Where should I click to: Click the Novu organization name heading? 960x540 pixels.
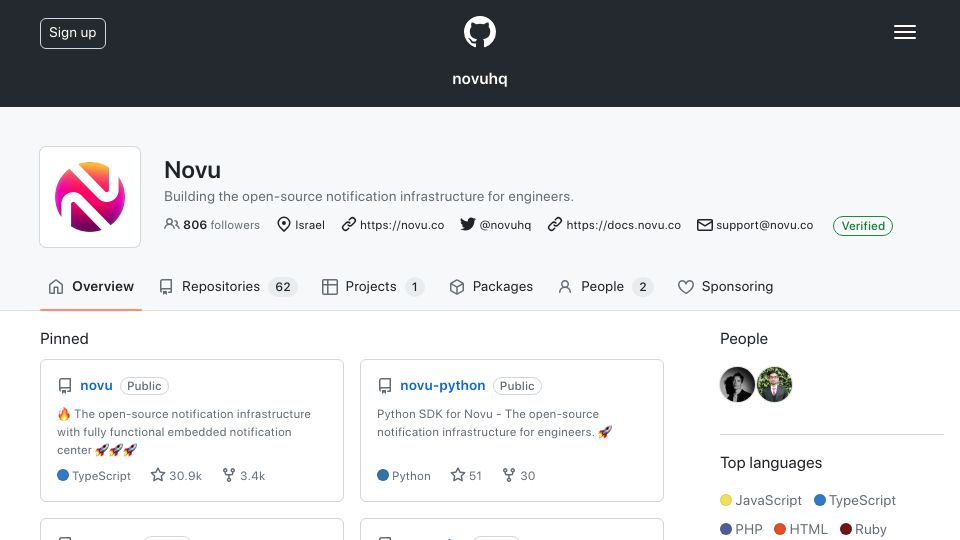(192, 170)
